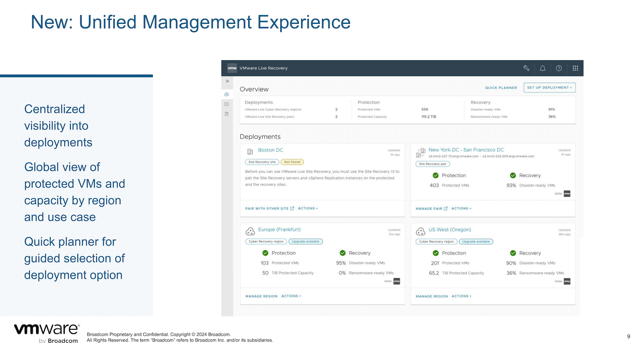
Task: Click the Site Recovery pair tag
Action: click(433, 164)
